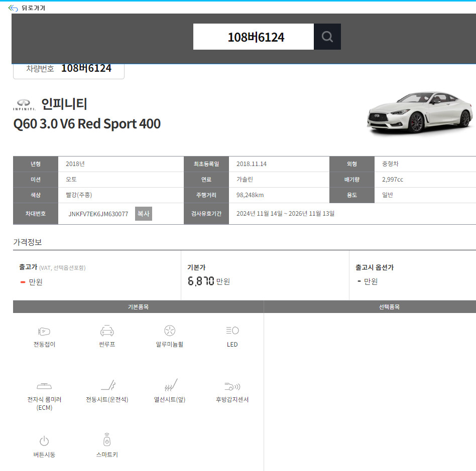
Task: Click the heated front seat icon
Action: pyautogui.click(x=170, y=385)
